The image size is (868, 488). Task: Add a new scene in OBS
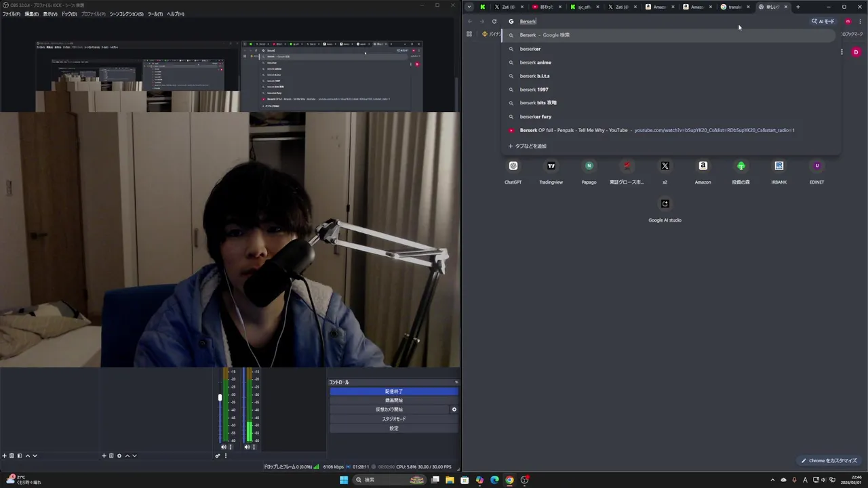click(x=4, y=455)
